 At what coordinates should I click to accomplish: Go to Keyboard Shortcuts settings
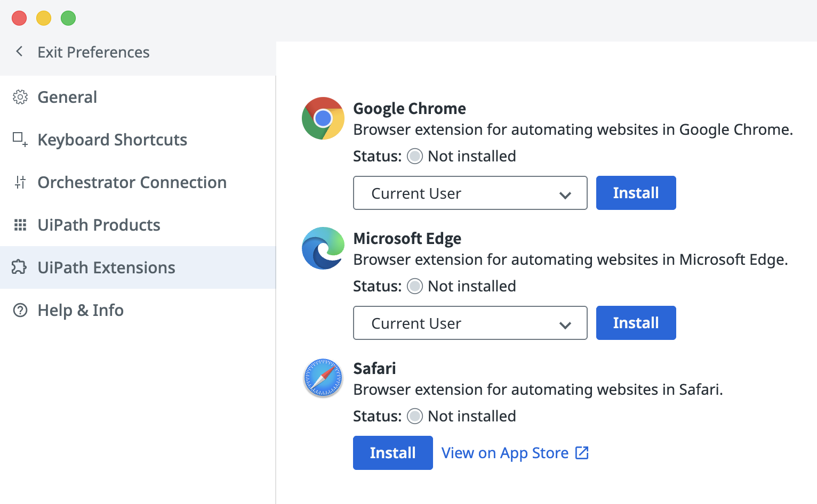(138, 140)
